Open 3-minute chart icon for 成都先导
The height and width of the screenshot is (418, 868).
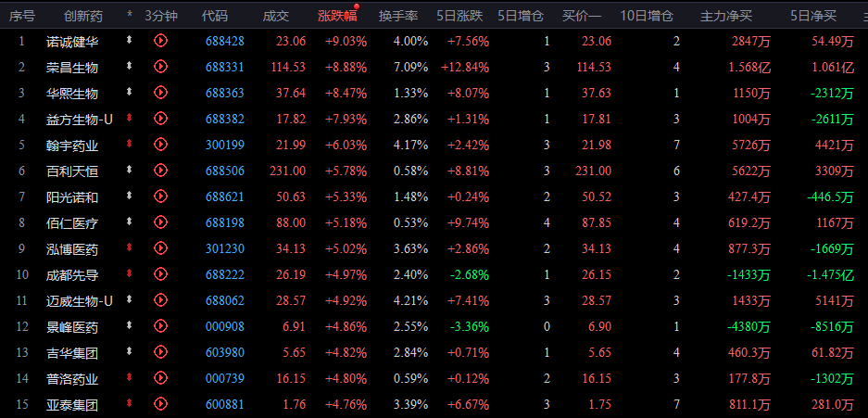point(160,274)
